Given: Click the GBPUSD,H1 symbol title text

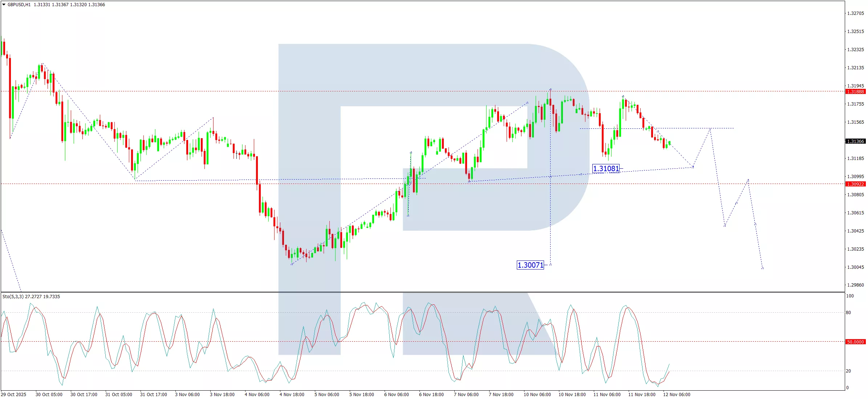Looking at the screenshot, I should tap(19, 5).
